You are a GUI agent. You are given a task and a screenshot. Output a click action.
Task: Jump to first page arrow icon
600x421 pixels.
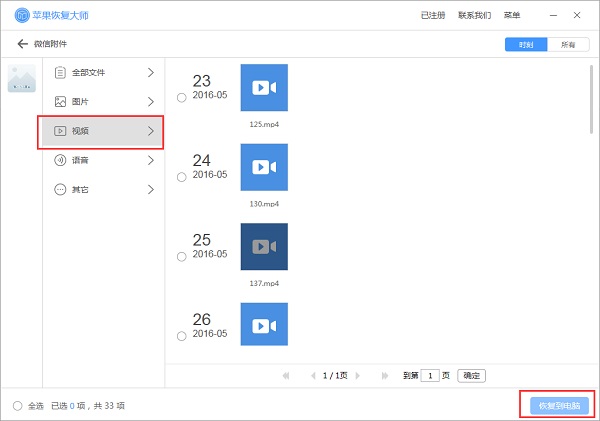pyautogui.click(x=286, y=376)
